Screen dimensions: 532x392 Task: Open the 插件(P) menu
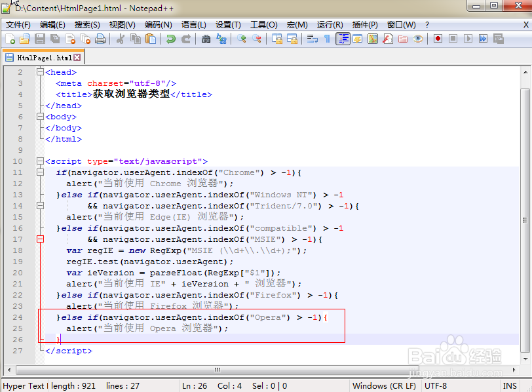tap(365, 25)
